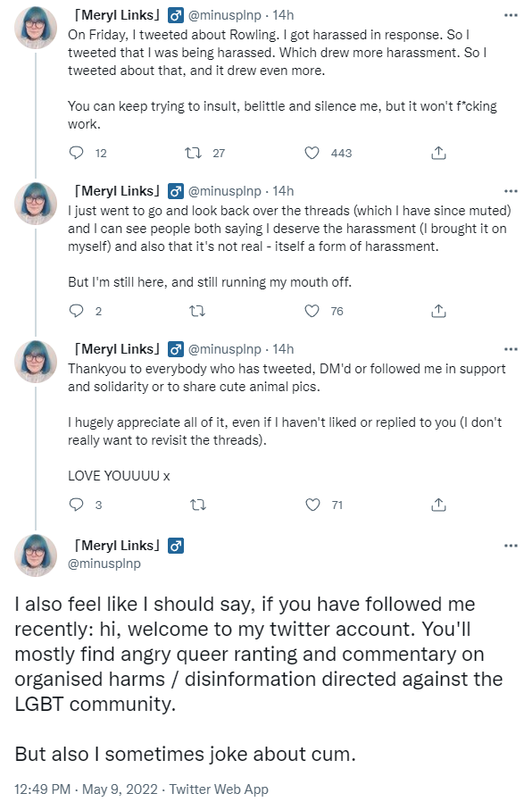The height and width of the screenshot is (810, 532).
Task: Open more options on the third tweet
Action: 511,349
